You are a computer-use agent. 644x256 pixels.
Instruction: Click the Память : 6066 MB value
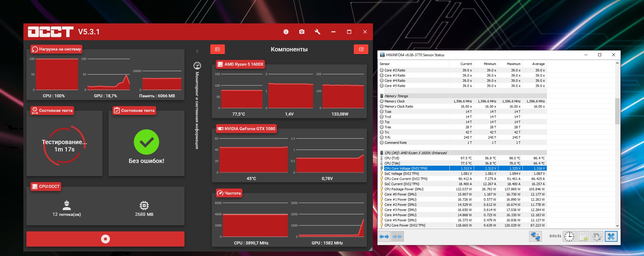coord(157,96)
